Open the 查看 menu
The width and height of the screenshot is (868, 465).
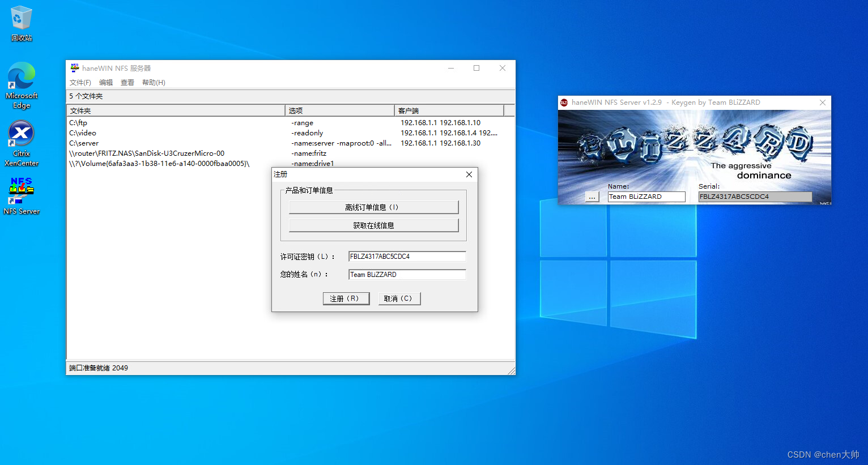(x=127, y=83)
